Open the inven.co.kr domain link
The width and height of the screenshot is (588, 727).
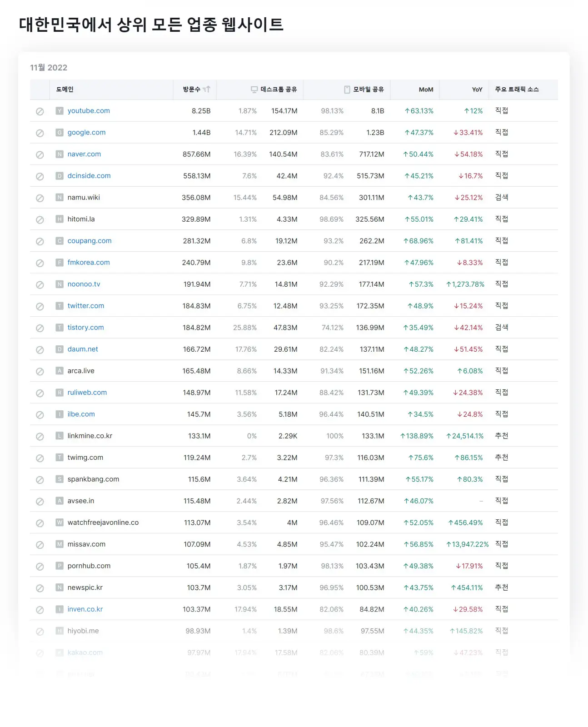click(85, 609)
